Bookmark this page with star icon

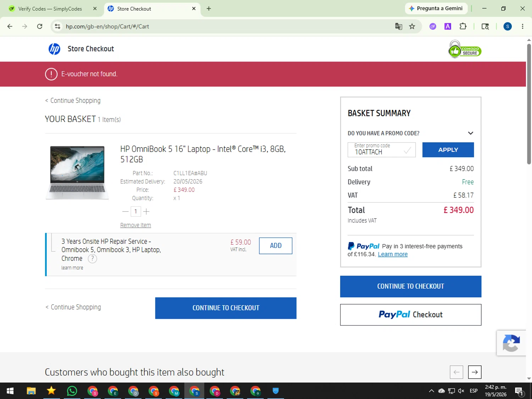[x=412, y=26]
